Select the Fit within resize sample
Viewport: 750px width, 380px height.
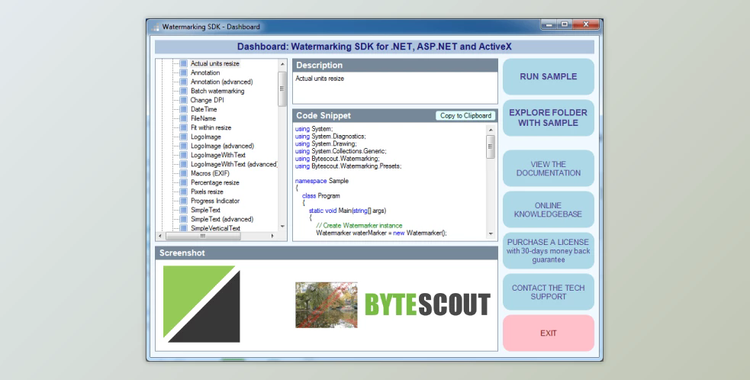(211, 128)
